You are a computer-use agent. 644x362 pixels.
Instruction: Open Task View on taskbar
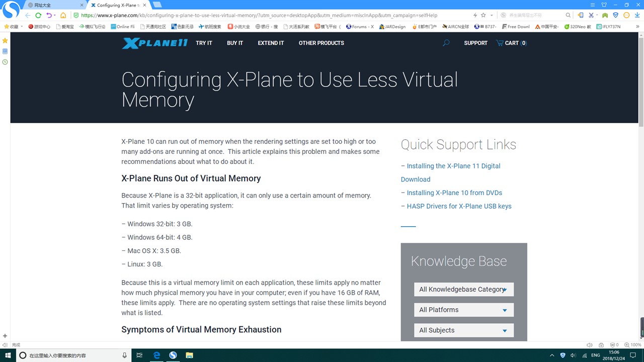pyautogui.click(x=139, y=355)
